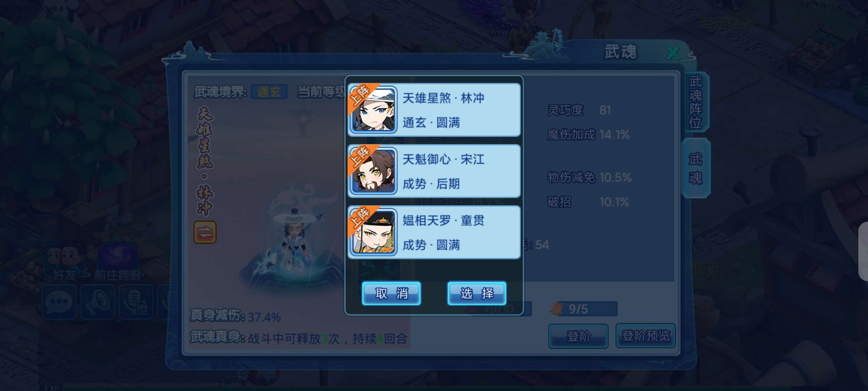Viewport: 868px width, 391px height.
Task: Open the chat bubble icon
Action: [x=59, y=302]
